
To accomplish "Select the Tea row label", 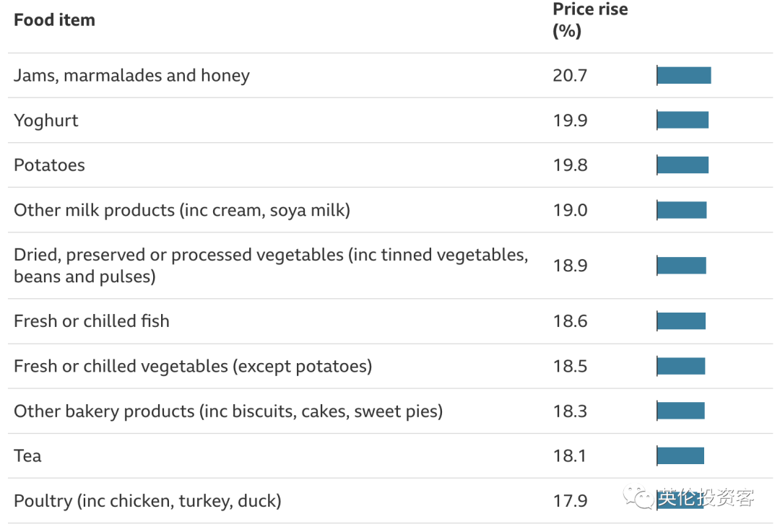I will 27,456.
